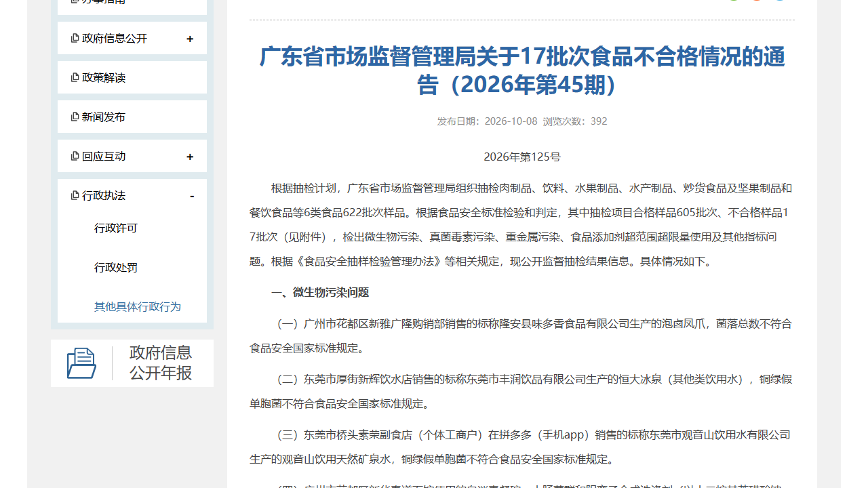This screenshot has height=488, width=868.
Task: Select the highlighted 其他具体行政行为 submenu link
Action: (x=138, y=307)
